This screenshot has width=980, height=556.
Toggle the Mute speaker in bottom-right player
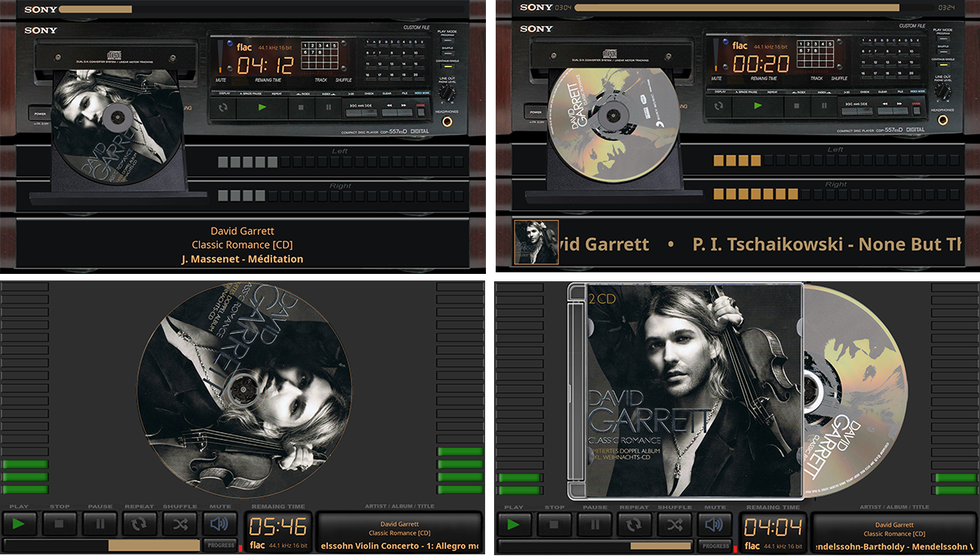[x=714, y=524]
